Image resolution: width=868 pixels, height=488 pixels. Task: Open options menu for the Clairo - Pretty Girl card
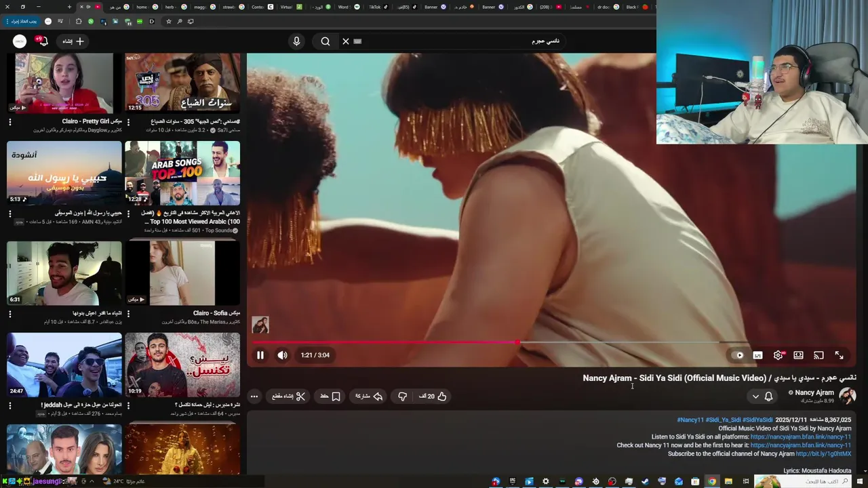[x=10, y=122]
